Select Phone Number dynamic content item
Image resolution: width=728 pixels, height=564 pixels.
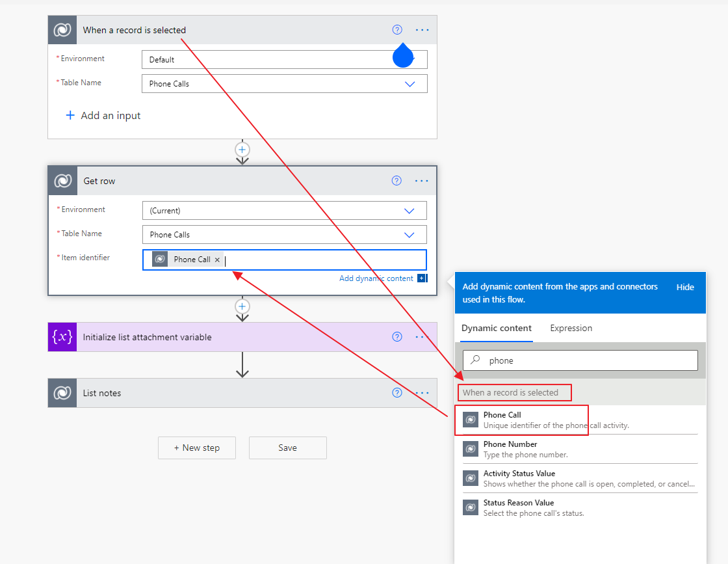580,450
